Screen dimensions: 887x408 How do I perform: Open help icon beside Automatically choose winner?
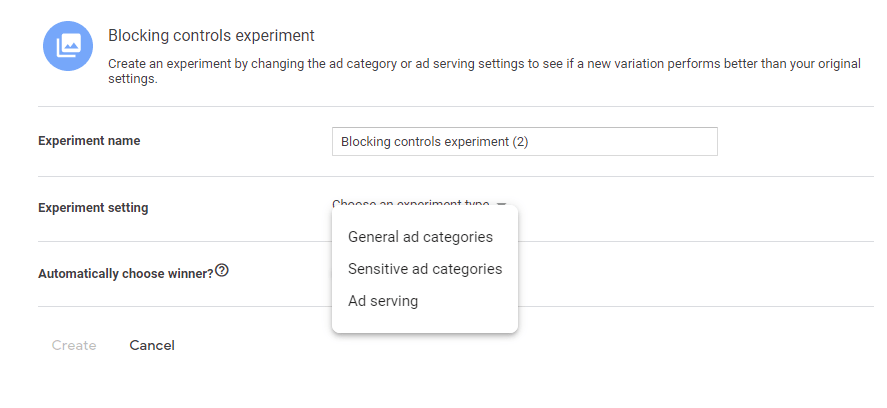pos(222,270)
